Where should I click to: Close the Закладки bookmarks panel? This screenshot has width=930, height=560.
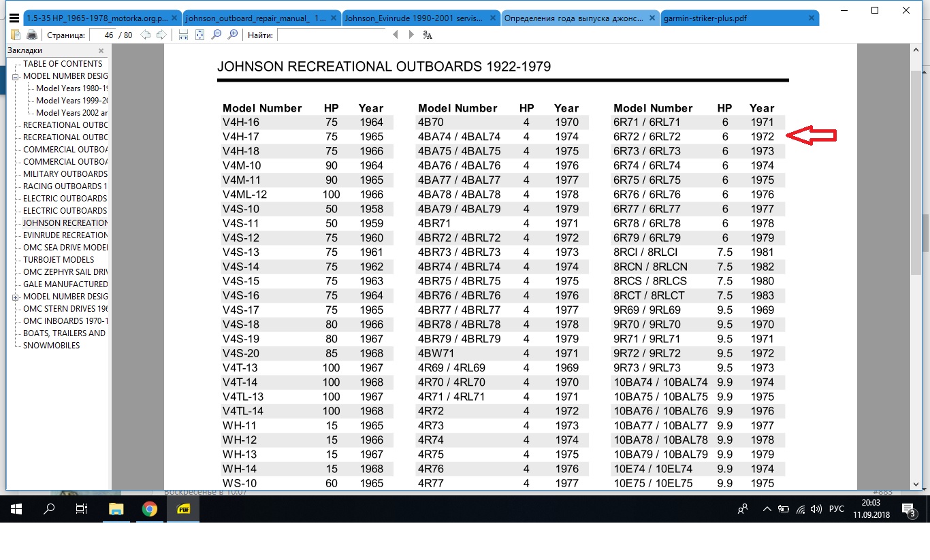(101, 50)
